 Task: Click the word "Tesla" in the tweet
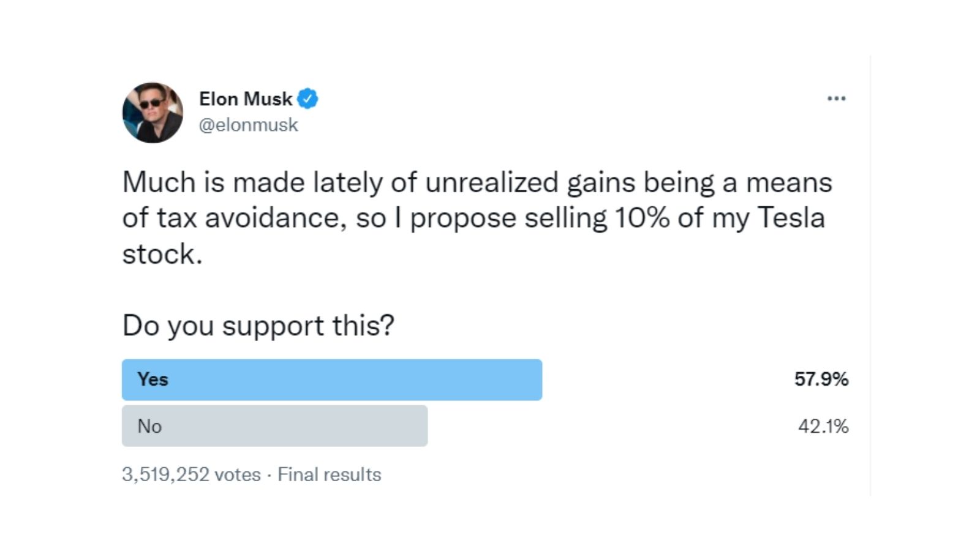[791, 218]
